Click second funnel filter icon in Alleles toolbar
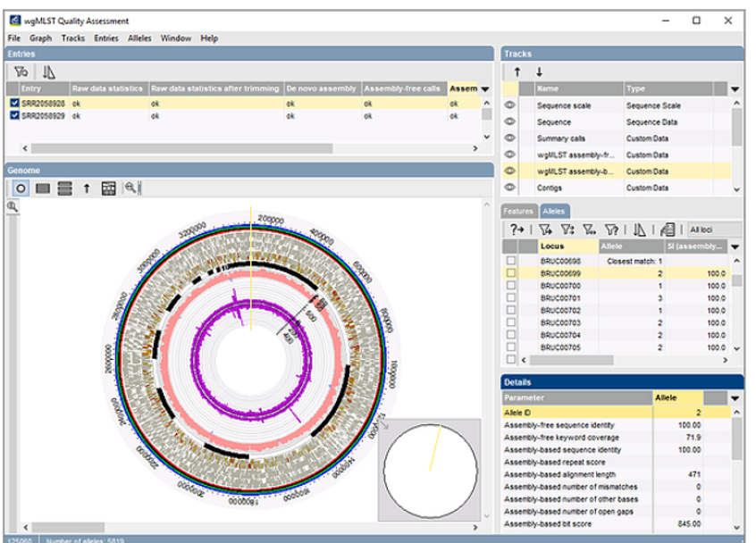Screen dimensions: 756x543 click(x=567, y=230)
